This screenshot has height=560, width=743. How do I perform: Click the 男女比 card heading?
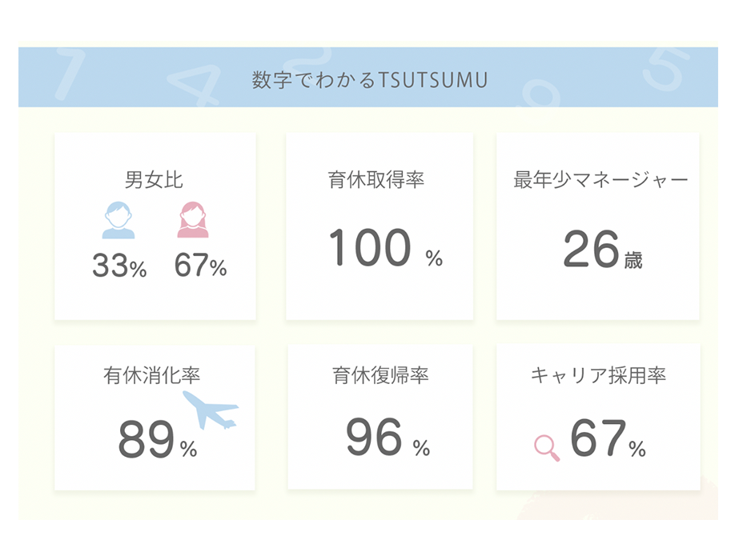point(155,179)
